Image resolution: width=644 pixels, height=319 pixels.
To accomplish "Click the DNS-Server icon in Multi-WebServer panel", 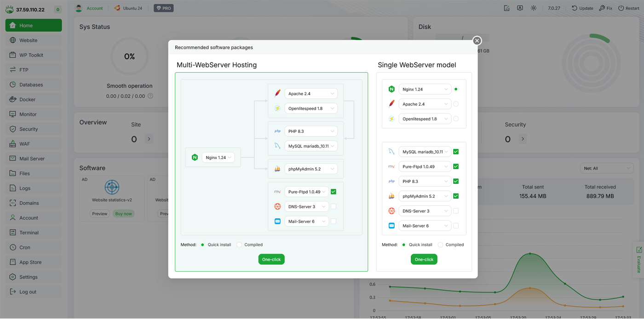I will click(x=277, y=207).
